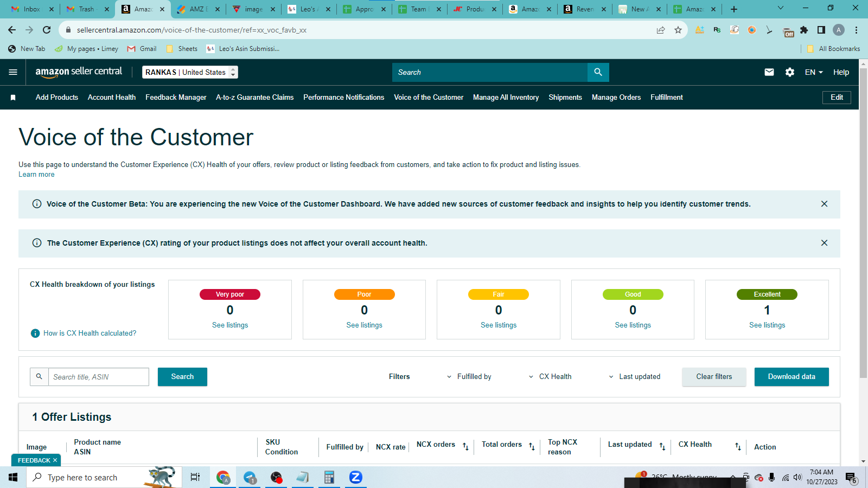The image size is (868, 488).
Task: Click the Learn more link
Action: pyautogui.click(x=36, y=175)
